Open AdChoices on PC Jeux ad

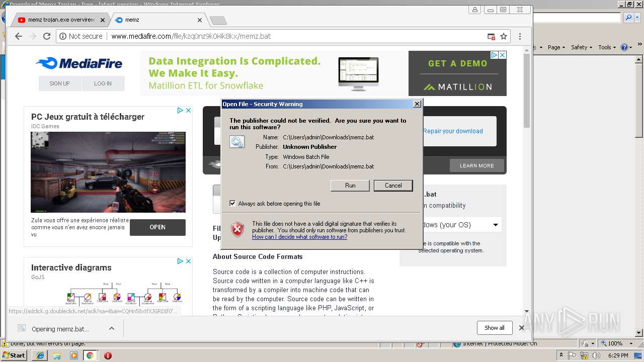coord(180,110)
